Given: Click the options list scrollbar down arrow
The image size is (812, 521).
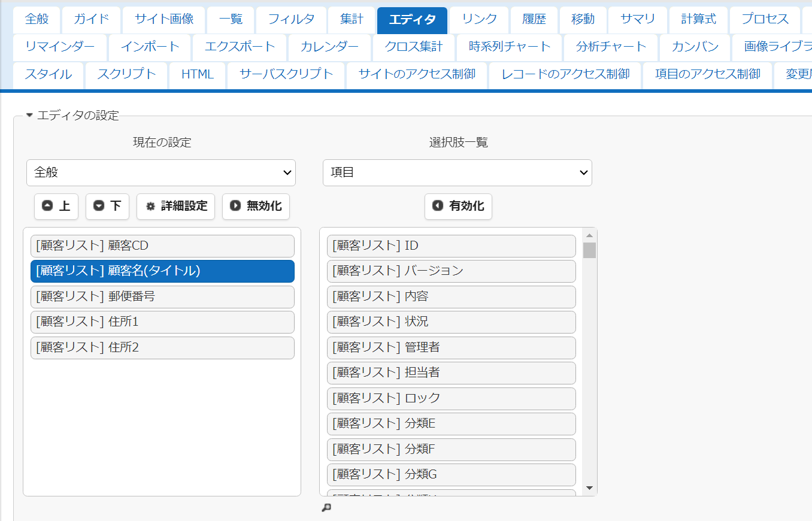Looking at the screenshot, I should coord(589,489).
